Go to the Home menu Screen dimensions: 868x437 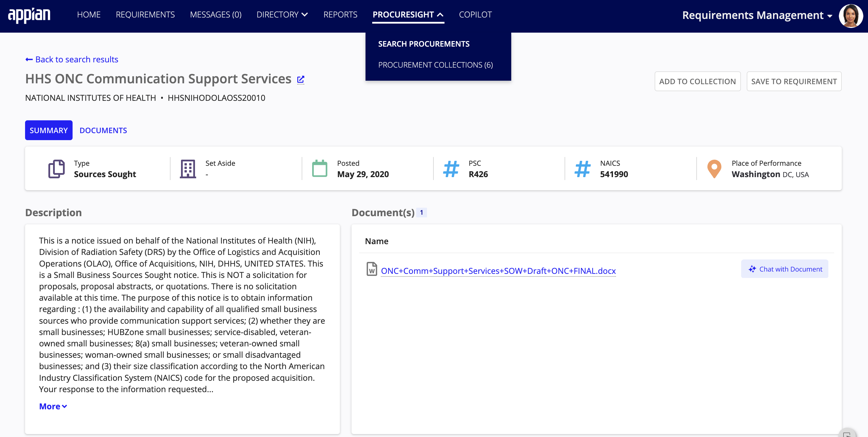[x=89, y=15]
